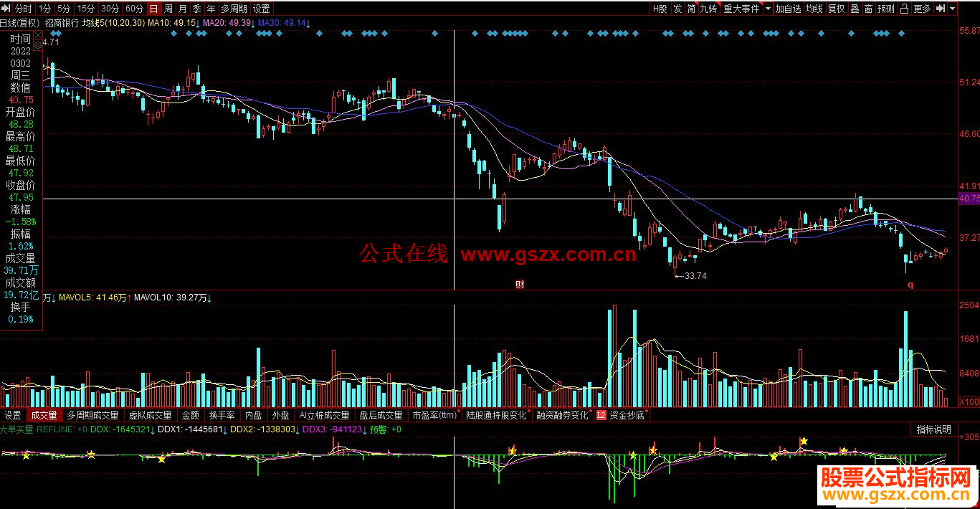Image resolution: width=980 pixels, height=509 pixels.
Task: Select the 季 quarterly period tab
Action: pyautogui.click(x=196, y=9)
